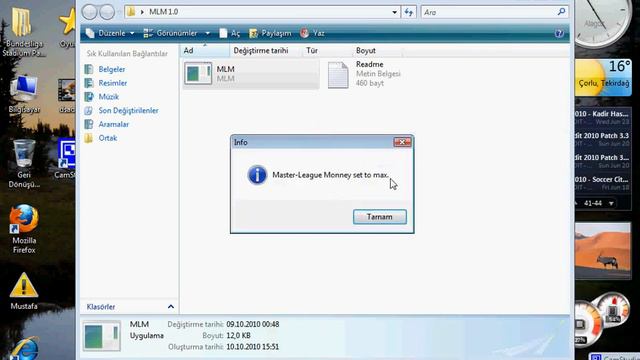
Task: Select the Readme text document icon
Action: pos(338,75)
